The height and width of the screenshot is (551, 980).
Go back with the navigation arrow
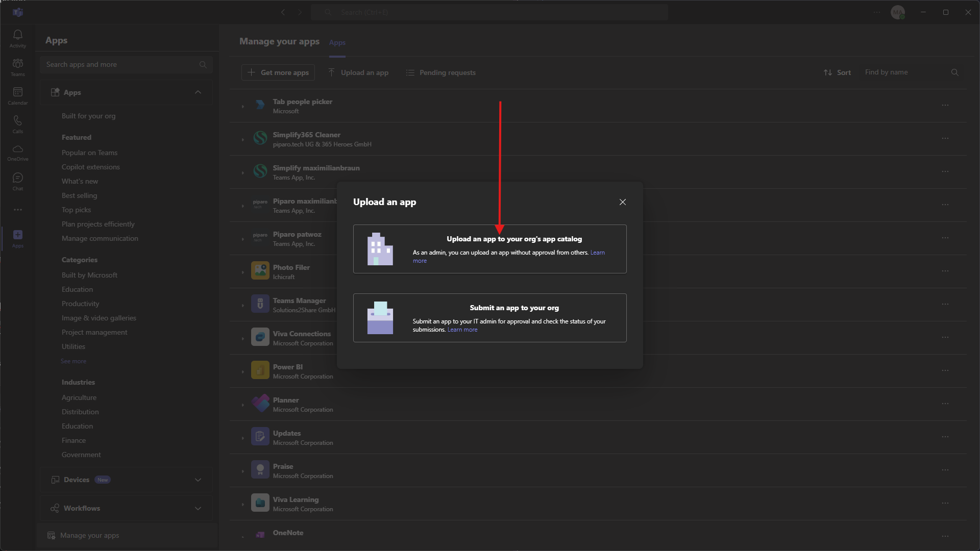point(283,12)
